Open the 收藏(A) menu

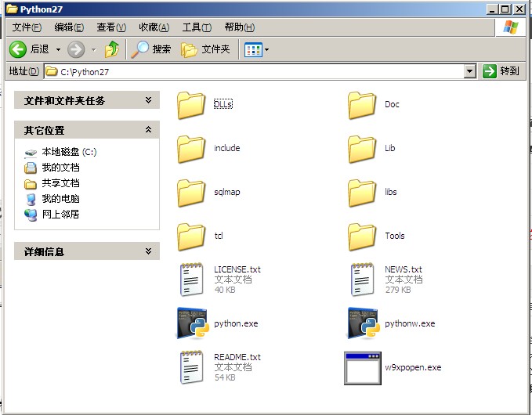(154, 27)
